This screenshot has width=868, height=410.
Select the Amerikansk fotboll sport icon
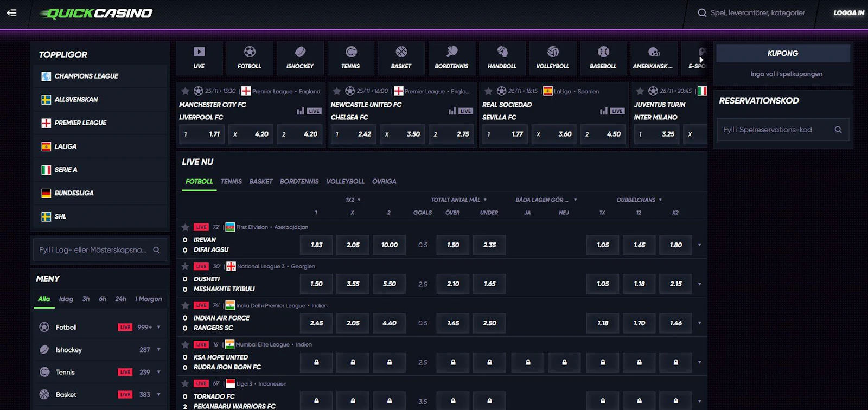653,57
